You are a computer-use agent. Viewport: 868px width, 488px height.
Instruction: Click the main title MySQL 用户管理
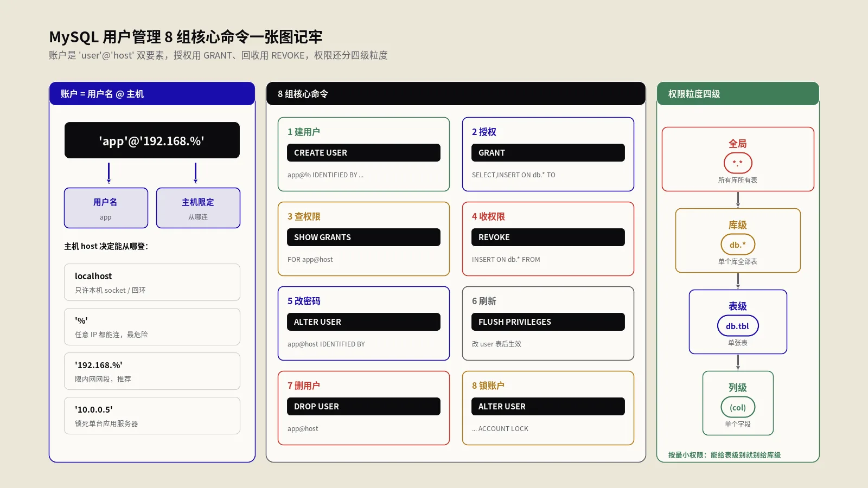click(186, 37)
